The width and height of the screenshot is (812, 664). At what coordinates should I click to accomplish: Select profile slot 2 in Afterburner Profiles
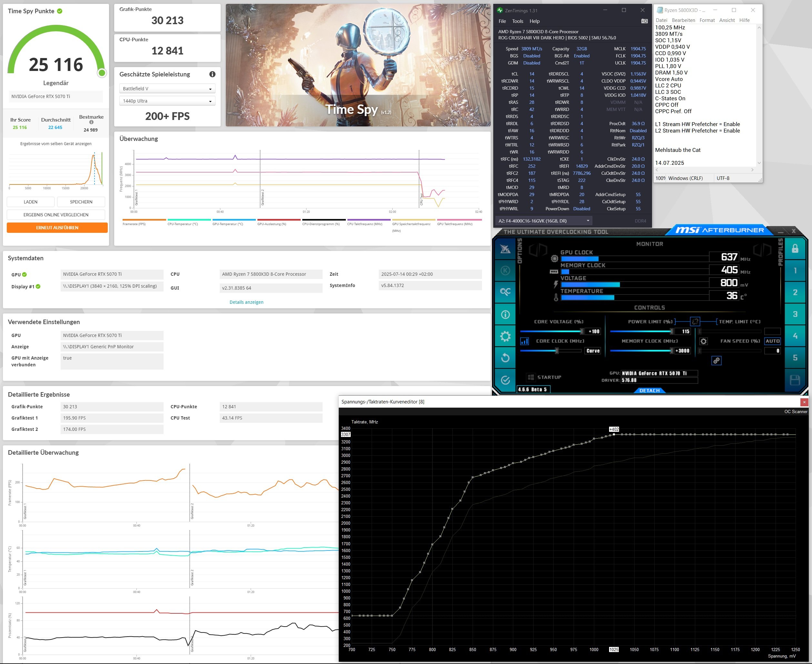point(795,292)
